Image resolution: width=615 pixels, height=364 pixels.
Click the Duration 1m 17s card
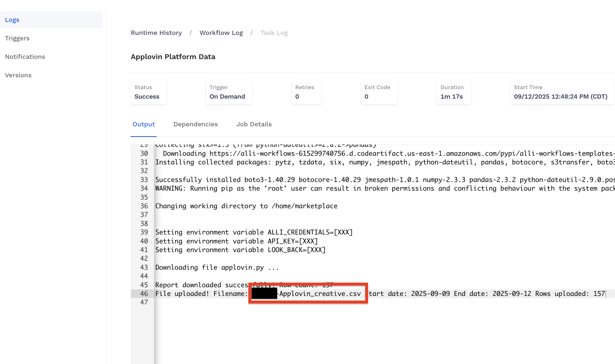point(454,92)
